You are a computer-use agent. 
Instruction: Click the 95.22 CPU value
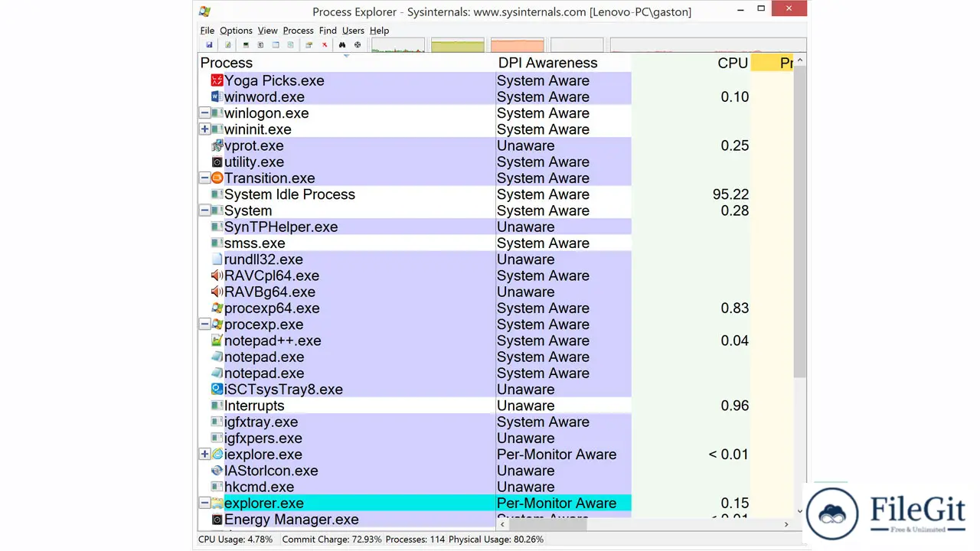[730, 194]
